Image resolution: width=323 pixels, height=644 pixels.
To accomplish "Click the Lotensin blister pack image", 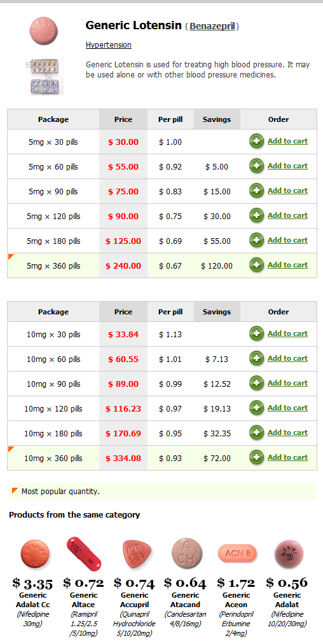I will [x=45, y=76].
